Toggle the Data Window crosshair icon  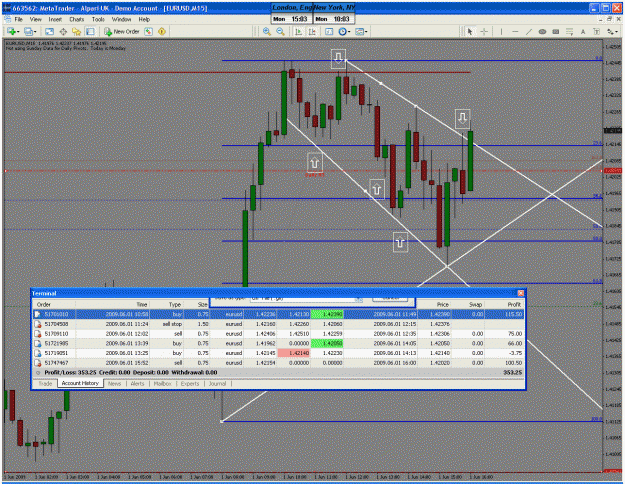click(x=63, y=31)
